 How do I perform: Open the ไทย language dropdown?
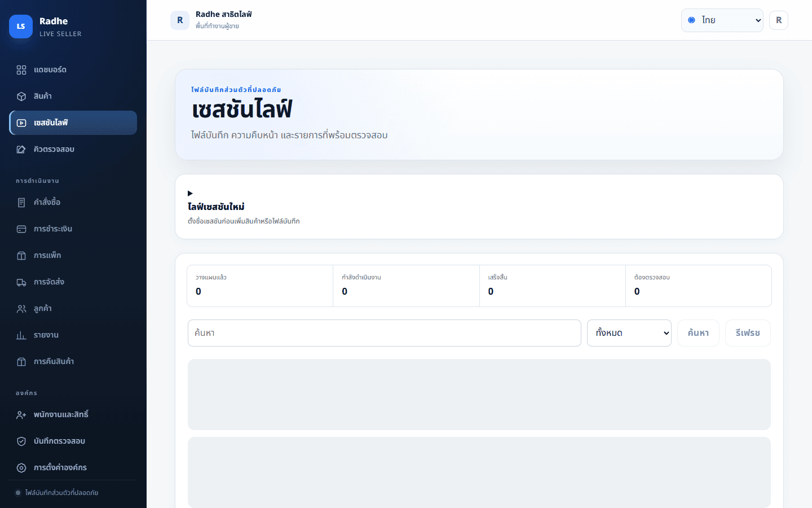[x=722, y=20]
